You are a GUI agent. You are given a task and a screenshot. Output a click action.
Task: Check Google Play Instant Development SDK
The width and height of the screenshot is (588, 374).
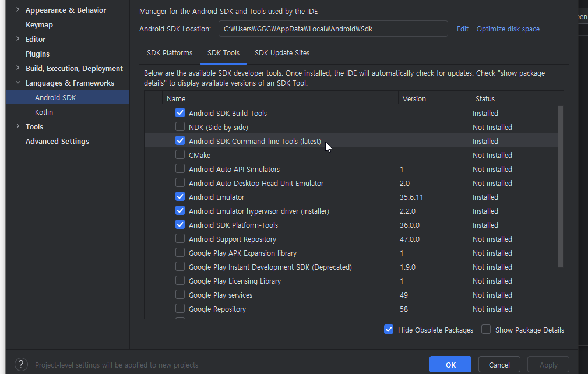click(180, 266)
